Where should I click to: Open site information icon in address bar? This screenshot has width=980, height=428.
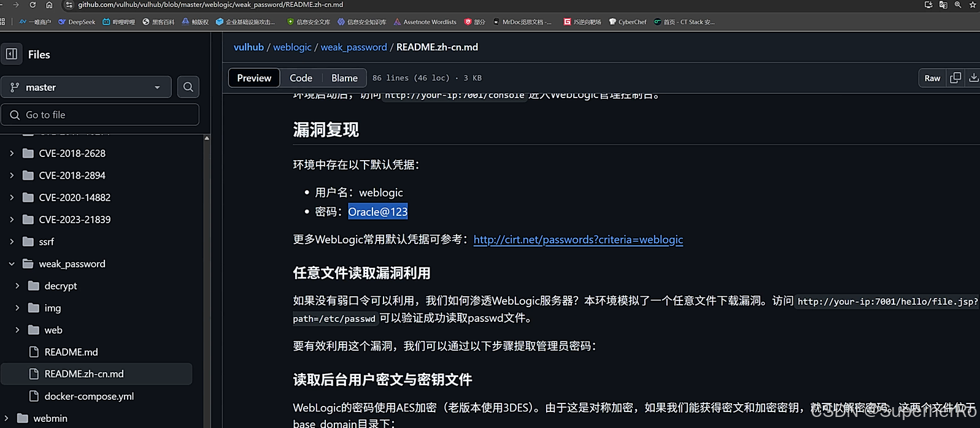[x=69, y=4]
